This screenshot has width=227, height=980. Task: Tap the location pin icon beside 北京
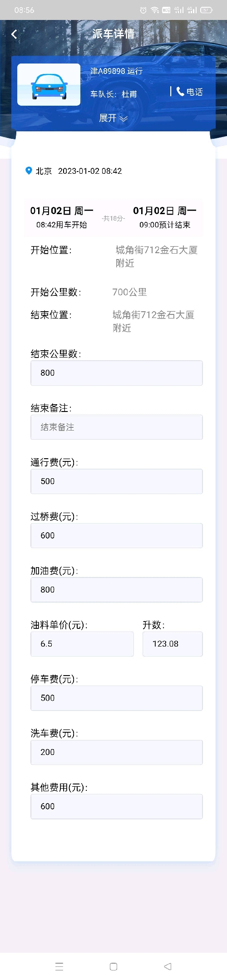[29, 171]
